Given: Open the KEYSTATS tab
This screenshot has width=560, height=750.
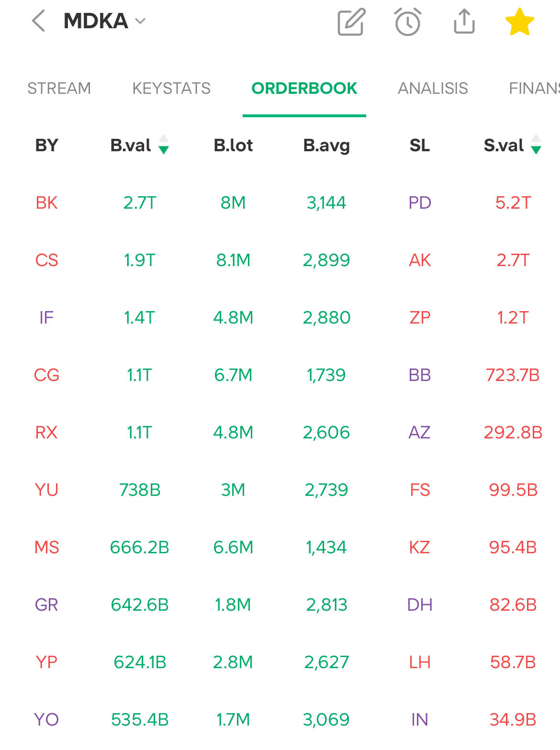Looking at the screenshot, I should pyautogui.click(x=171, y=88).
